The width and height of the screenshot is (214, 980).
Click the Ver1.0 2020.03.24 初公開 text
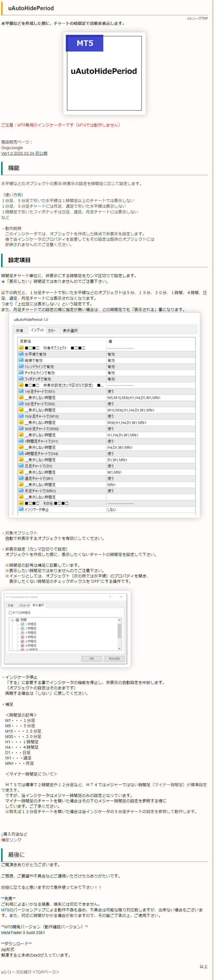24,153
